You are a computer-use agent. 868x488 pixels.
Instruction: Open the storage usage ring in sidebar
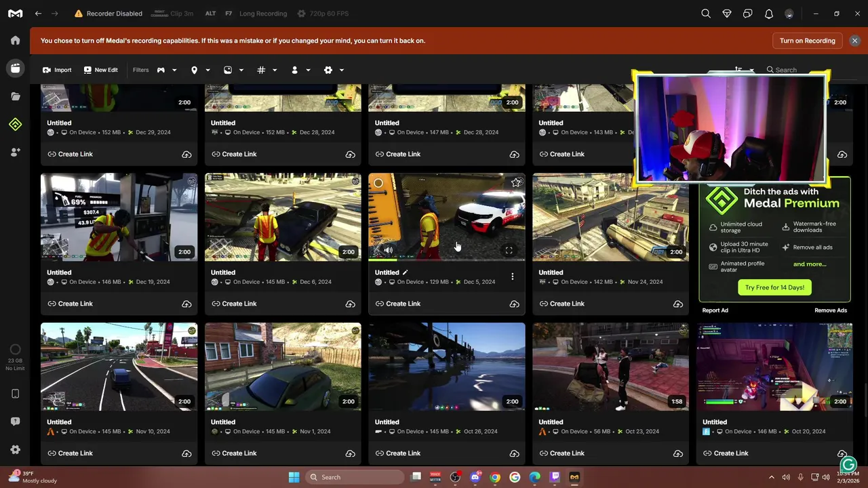[15, 350]
